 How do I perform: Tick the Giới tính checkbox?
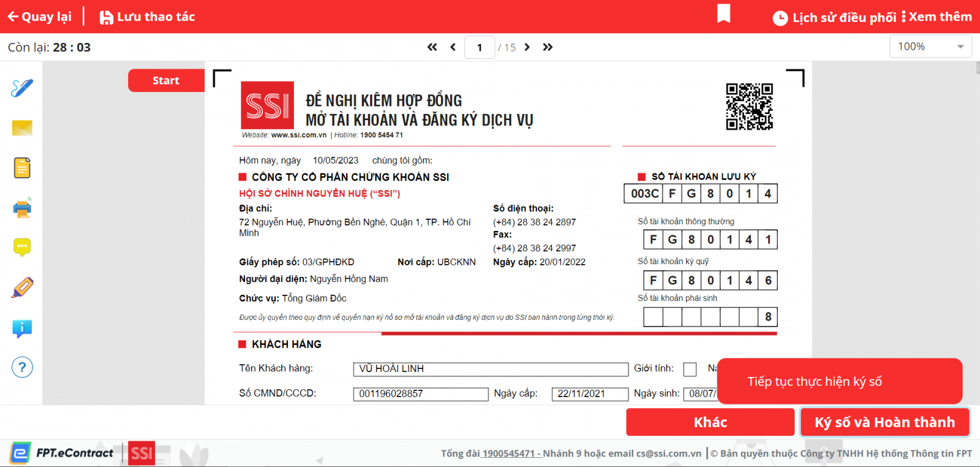[x=690, y=369]
